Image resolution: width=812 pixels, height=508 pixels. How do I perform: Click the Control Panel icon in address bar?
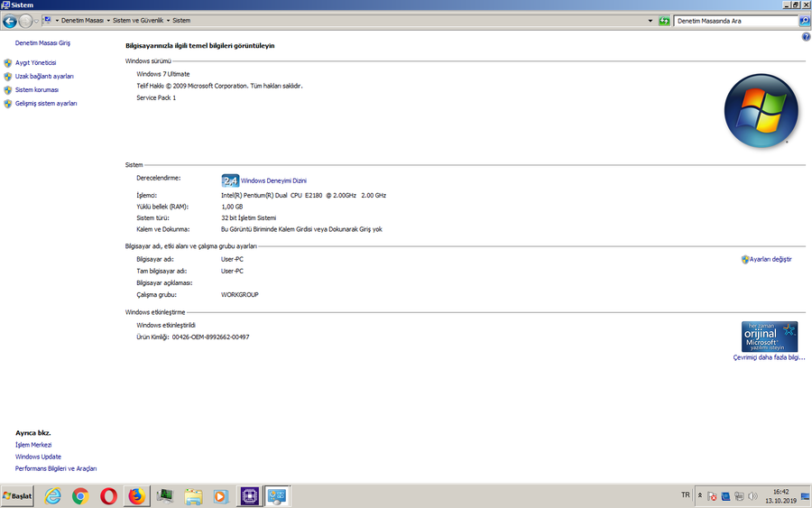(47, 20)
